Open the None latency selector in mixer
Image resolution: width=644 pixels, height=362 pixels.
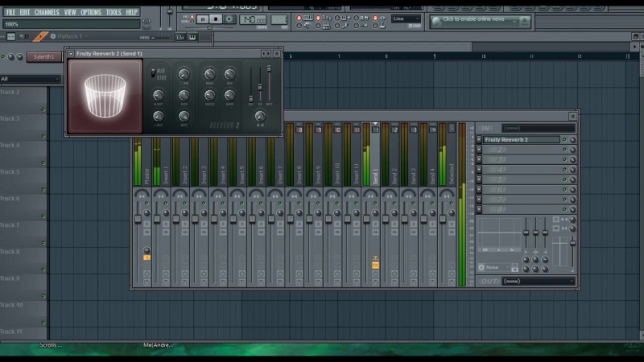click(x=494, y=267)
